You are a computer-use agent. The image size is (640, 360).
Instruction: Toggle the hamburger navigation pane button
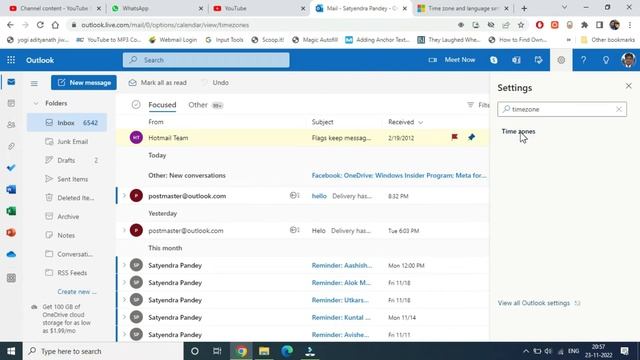pos(34,83)
